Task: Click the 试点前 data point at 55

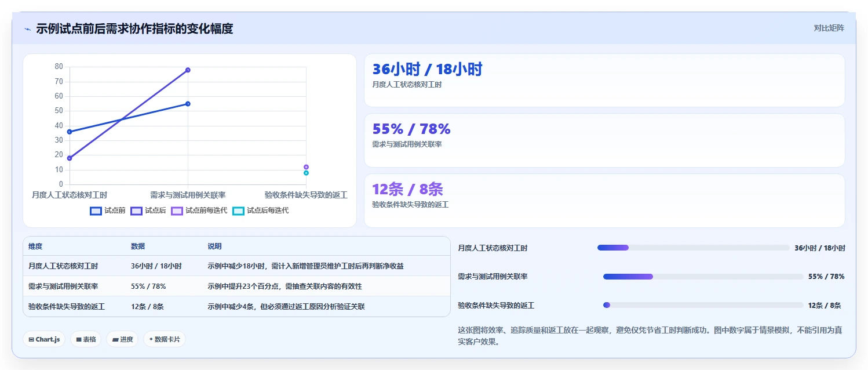Action: coord(188,104)
